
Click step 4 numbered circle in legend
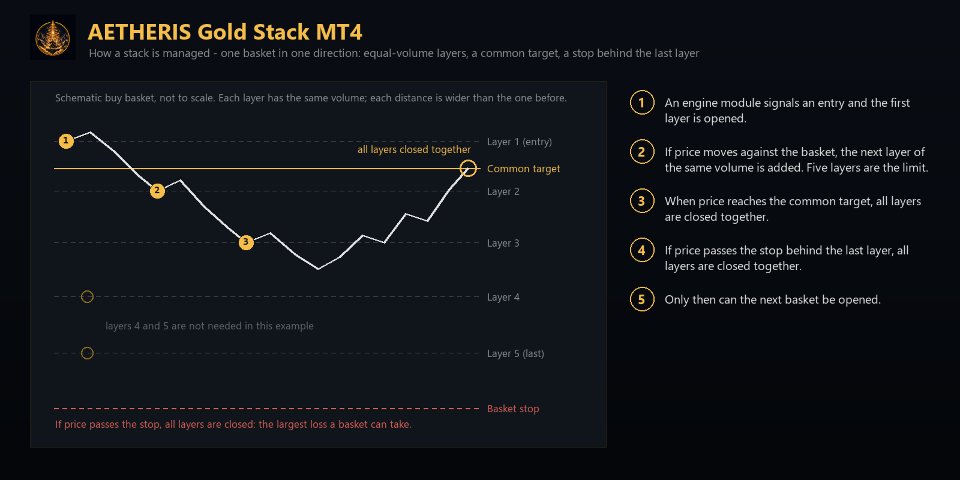[641, 250]
